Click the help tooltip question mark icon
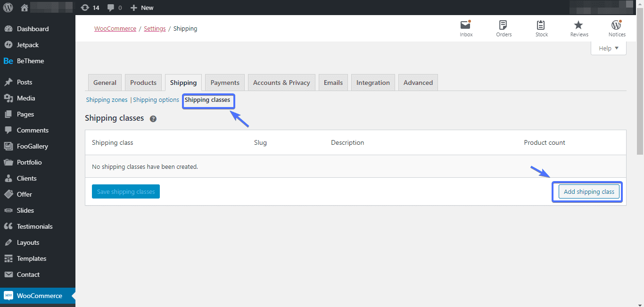 pyautogui.click(x=153, y=119)
